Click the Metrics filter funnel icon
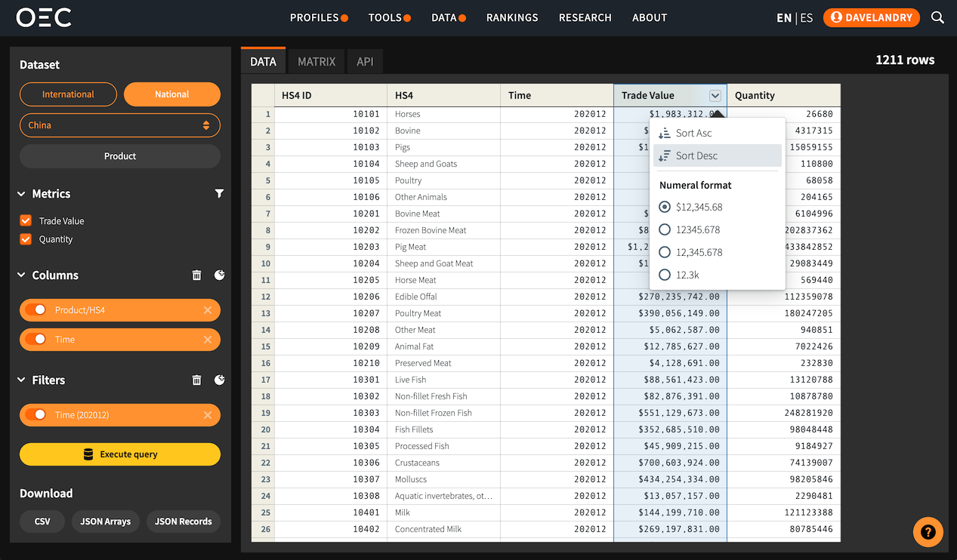 tap(219, 194)
